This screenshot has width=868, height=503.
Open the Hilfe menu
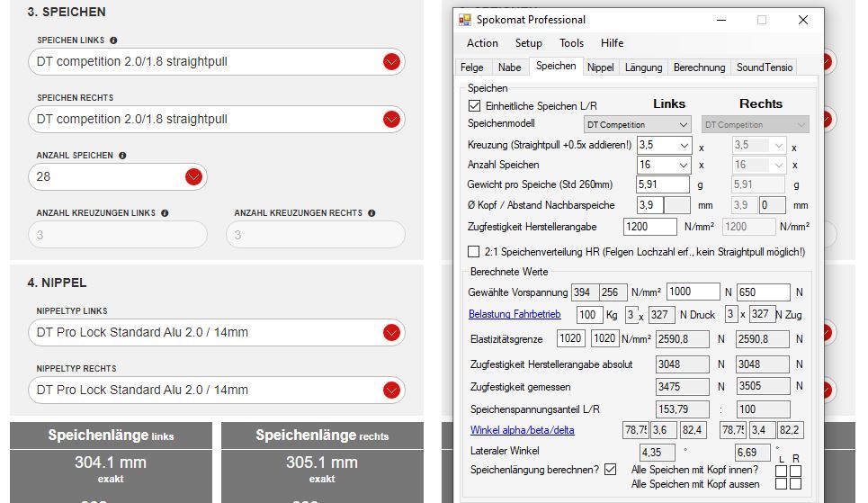tap(613, 43)
